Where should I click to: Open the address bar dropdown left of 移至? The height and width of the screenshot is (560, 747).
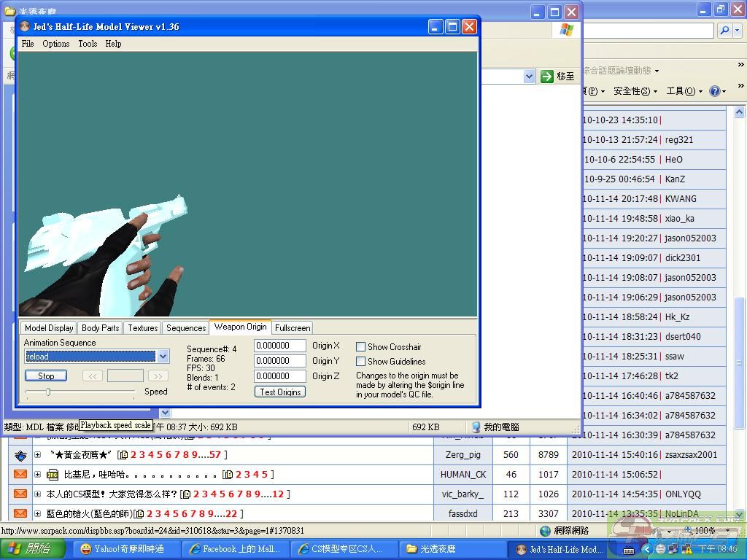coord(529,76)
